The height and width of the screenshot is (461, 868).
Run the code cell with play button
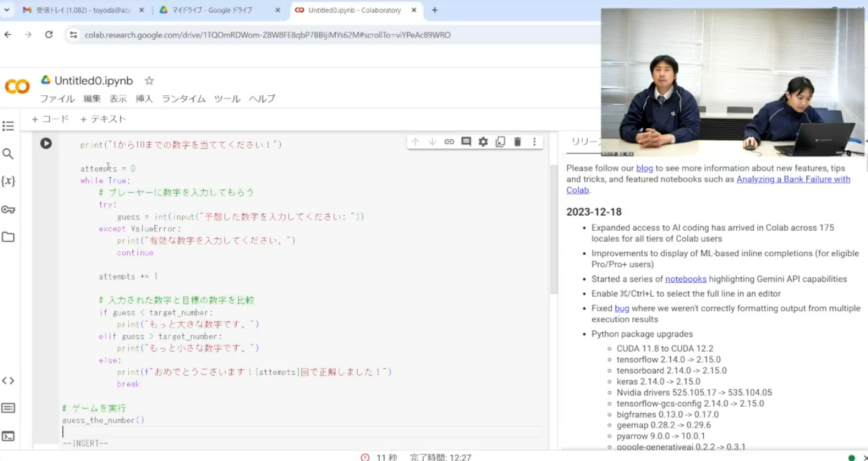point(46,143)
